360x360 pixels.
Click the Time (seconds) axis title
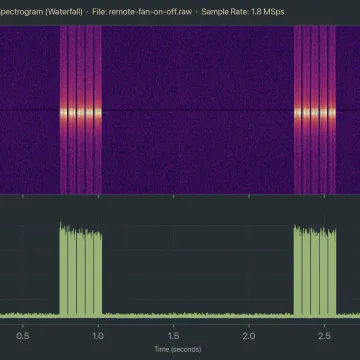177,349
